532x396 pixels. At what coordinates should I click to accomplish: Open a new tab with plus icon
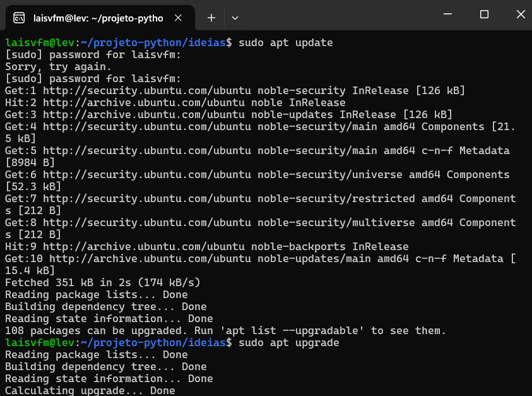click(211, 18)
